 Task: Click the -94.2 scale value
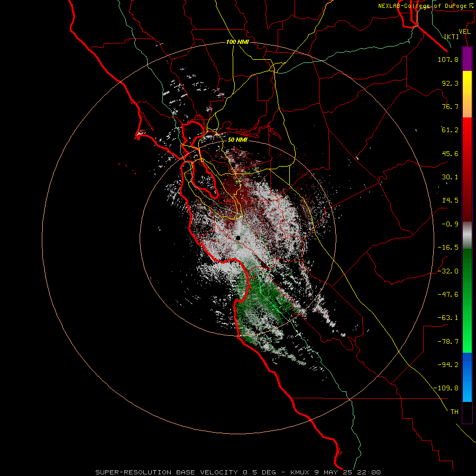tap(448, 364)
